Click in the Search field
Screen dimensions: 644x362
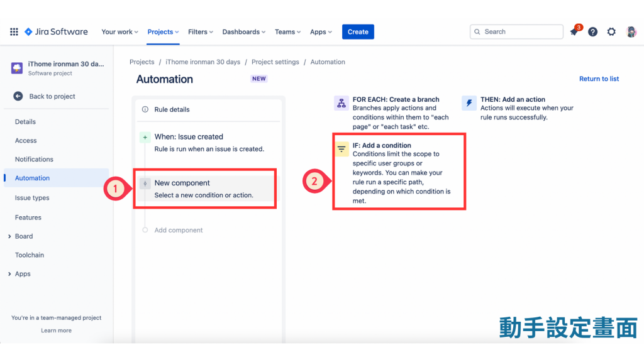point(516,31)
